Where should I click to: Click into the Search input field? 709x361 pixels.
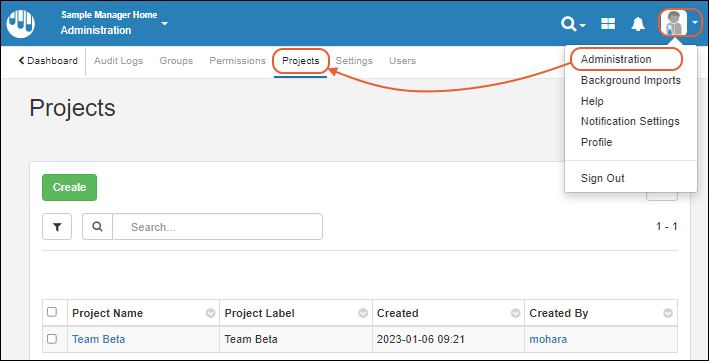pyautogui.click(x=217, y=227)
